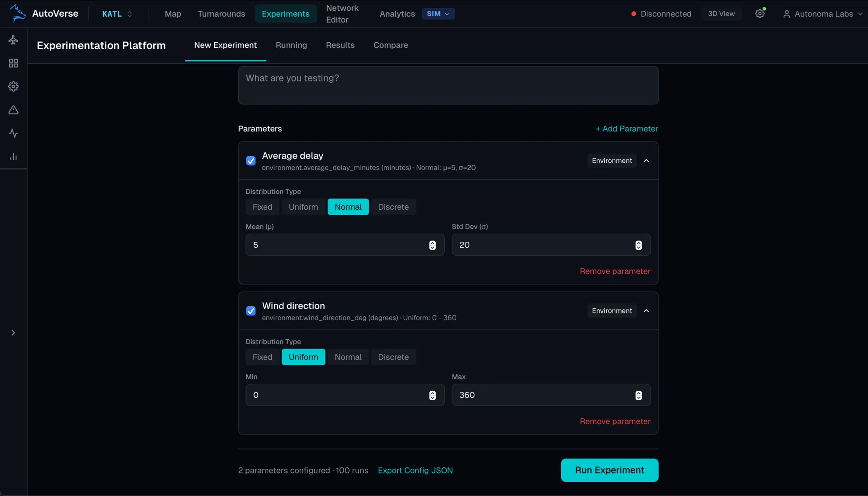
Task: Select the flights airplane icon in sidebar
Action: pyautogui.click(x=14, y=40)
